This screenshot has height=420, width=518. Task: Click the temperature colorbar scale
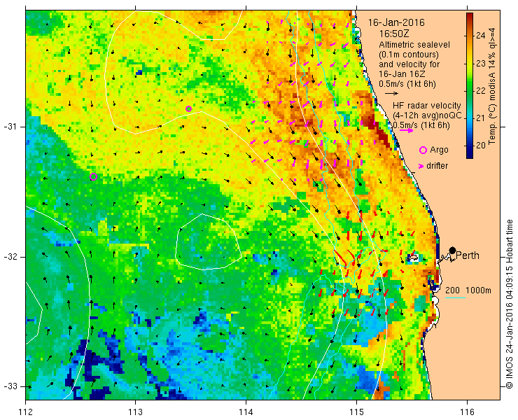pos(470,85)
